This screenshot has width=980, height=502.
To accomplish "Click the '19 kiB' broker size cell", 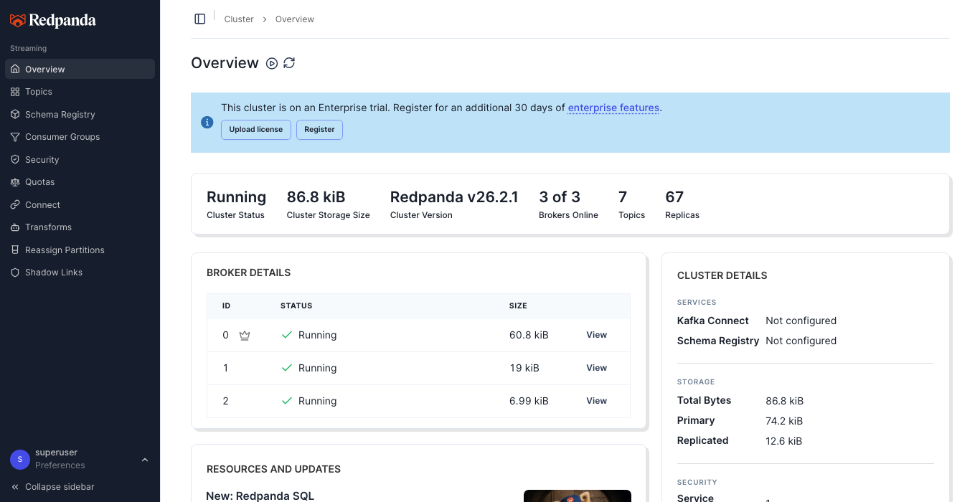I will point(524,368).
